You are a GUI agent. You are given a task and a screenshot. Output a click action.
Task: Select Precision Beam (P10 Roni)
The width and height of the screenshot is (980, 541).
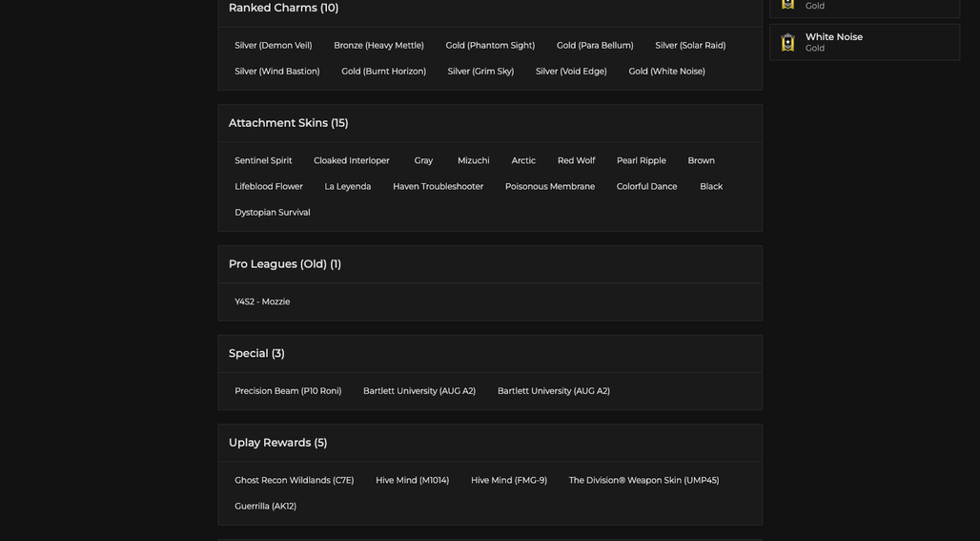pyautogui.click(x=288, y=391)
